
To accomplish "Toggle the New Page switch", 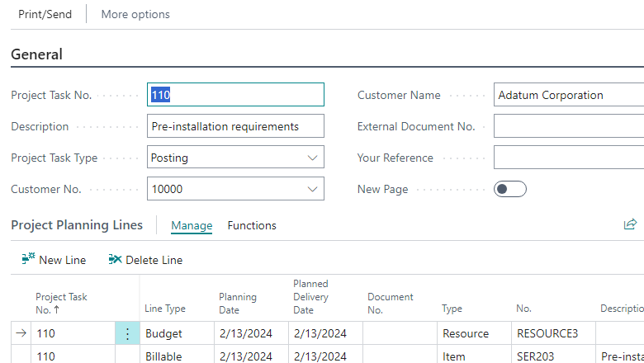I will coord(509,189).
